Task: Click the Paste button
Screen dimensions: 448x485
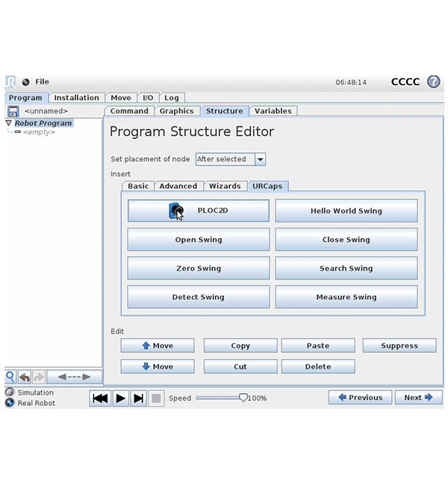Action: point(318,345)
